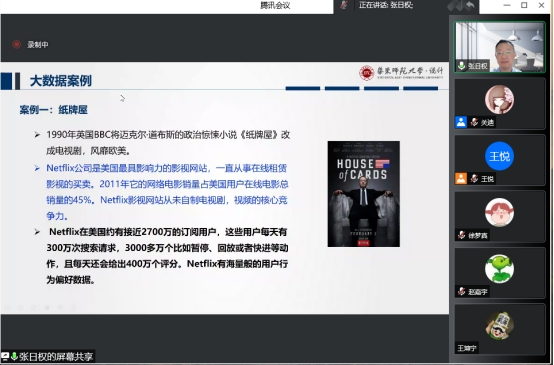
Task: Click the orange co-host badge on 王悦's tile
Action: click(461, 178)
